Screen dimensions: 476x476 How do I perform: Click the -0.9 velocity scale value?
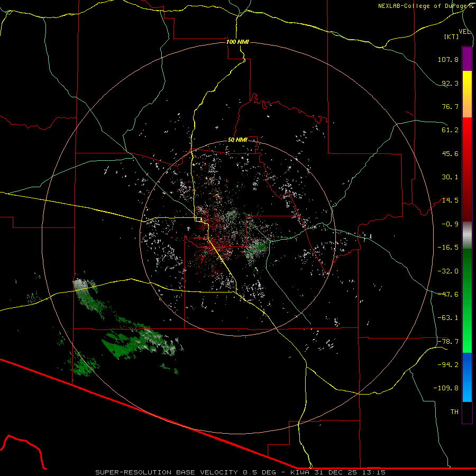tap(450, 224)
